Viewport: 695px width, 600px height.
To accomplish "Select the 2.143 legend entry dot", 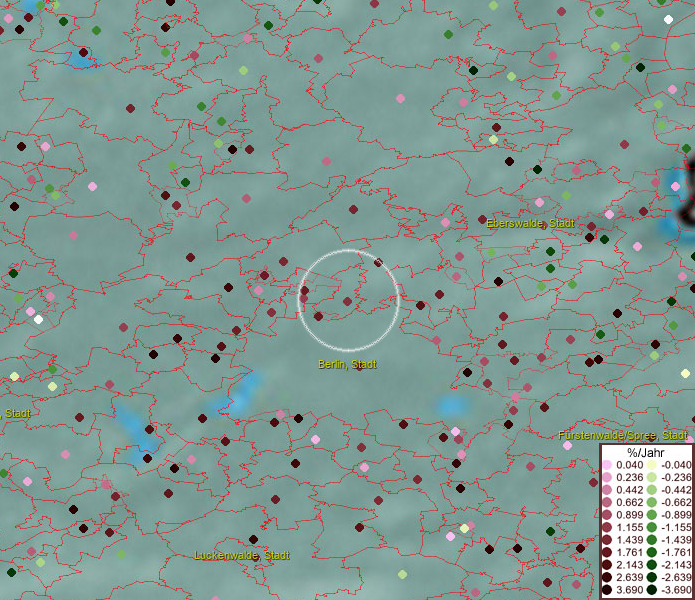I will (x=607, y=566).
